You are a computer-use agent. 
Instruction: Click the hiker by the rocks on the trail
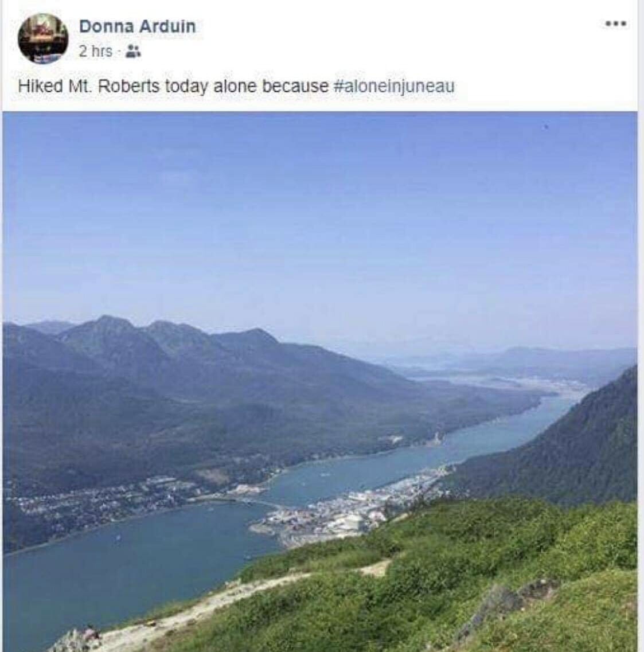pos(91,634)
